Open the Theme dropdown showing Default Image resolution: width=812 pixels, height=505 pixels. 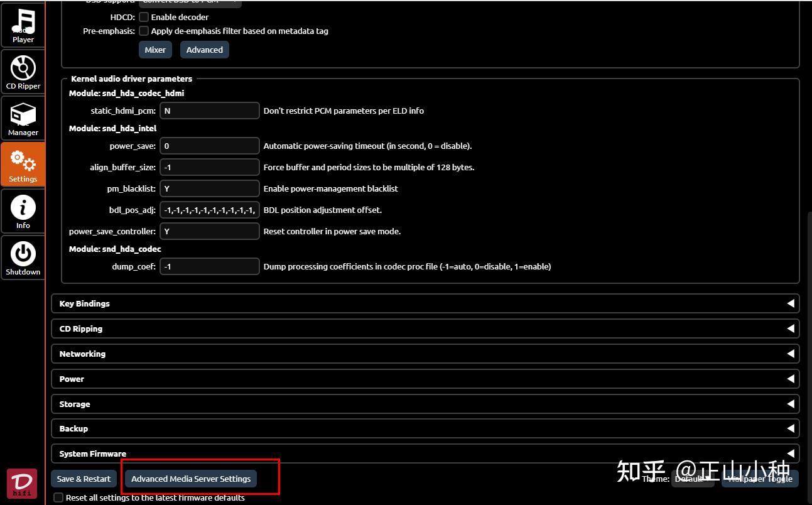coord(691,479)
